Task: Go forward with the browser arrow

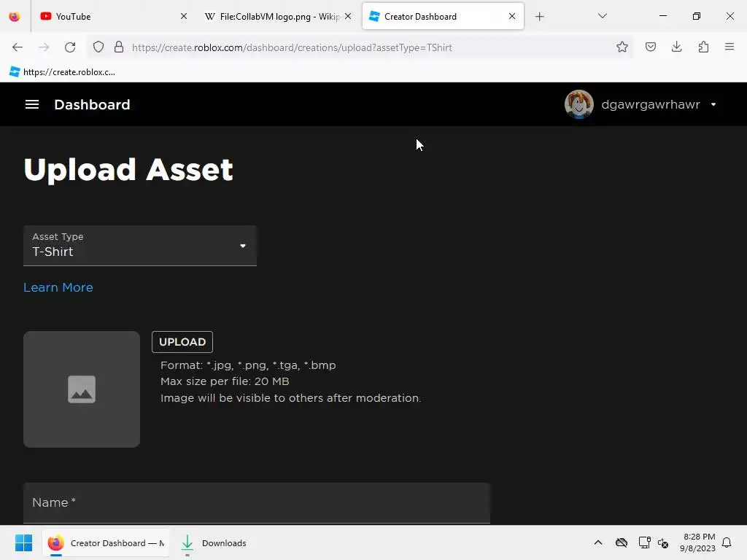Action: click(44, 47)
